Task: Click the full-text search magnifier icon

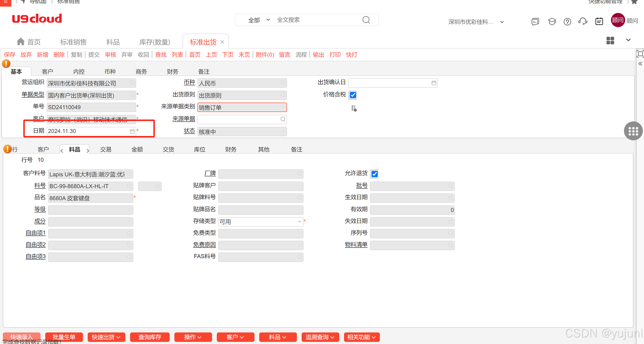Action: (x=366, y=20)
